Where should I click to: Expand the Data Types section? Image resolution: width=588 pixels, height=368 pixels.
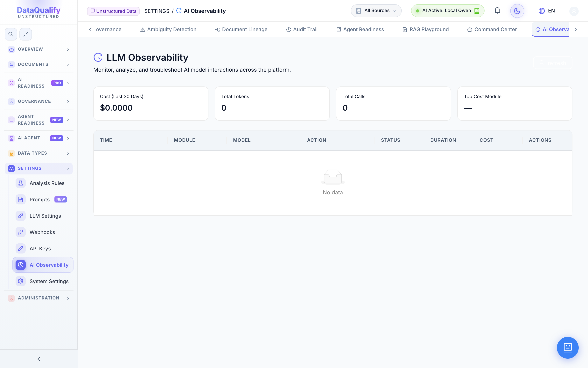[x=39, y=153]
